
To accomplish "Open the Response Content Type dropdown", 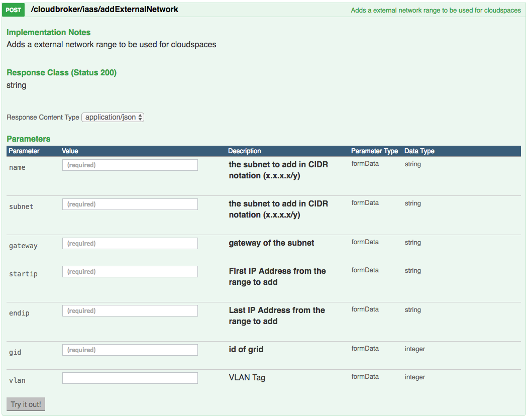I will coord(113,117).
